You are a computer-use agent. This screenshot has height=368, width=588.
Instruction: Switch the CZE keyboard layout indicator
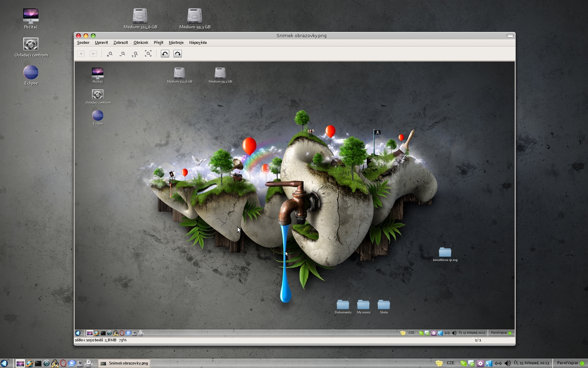click(x=450, y=363)
